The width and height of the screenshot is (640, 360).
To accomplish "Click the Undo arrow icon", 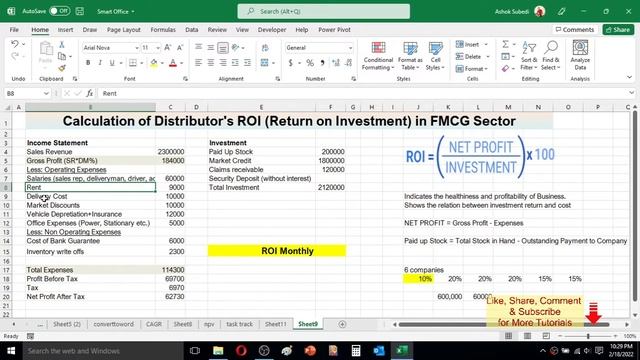I will 15,44.
